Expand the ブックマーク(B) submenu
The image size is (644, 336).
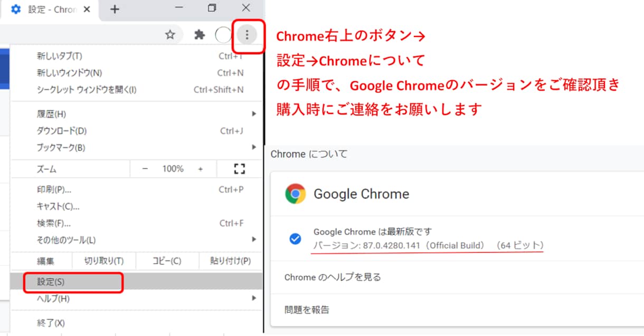(137, 148)
